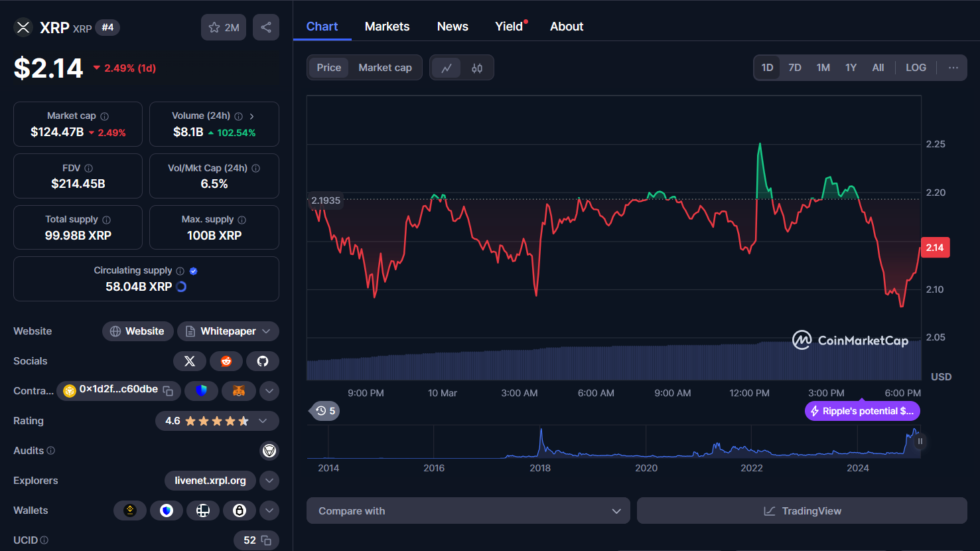The height and width of the screenshot is (551, 980).
Task: Click Max. supply info icon
Action: pyautogui.click(x=242, y=220)
